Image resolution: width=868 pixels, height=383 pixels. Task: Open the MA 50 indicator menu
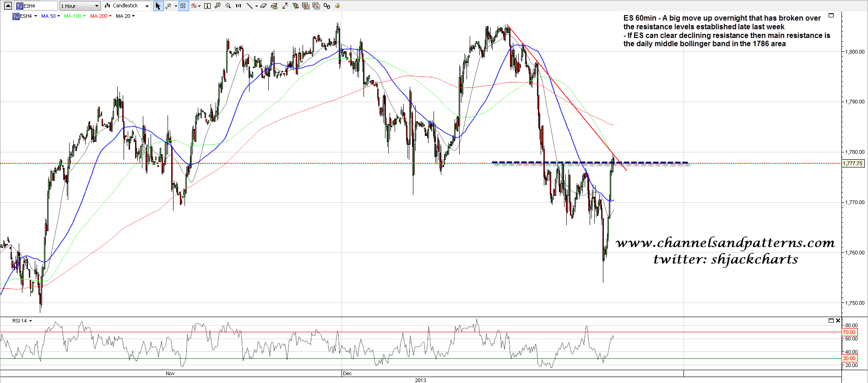50,16
